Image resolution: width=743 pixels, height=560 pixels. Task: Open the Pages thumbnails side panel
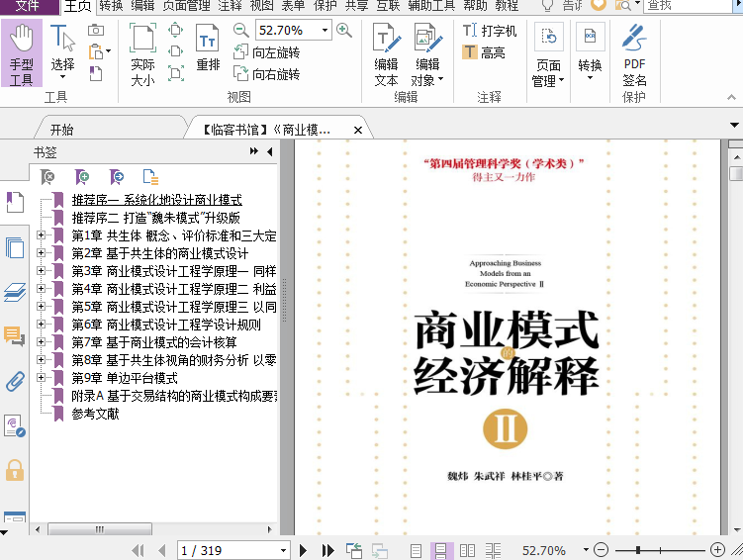[15, 247]
